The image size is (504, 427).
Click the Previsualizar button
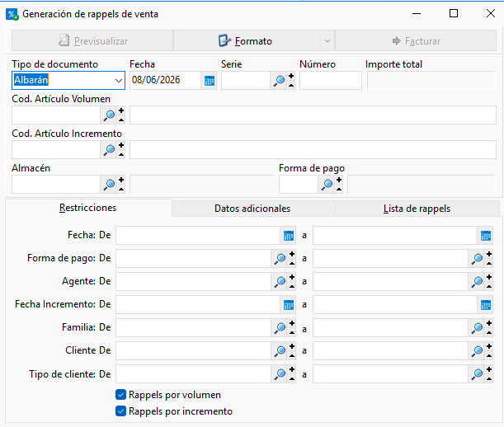pyautogui.click(x=92, y=41)
